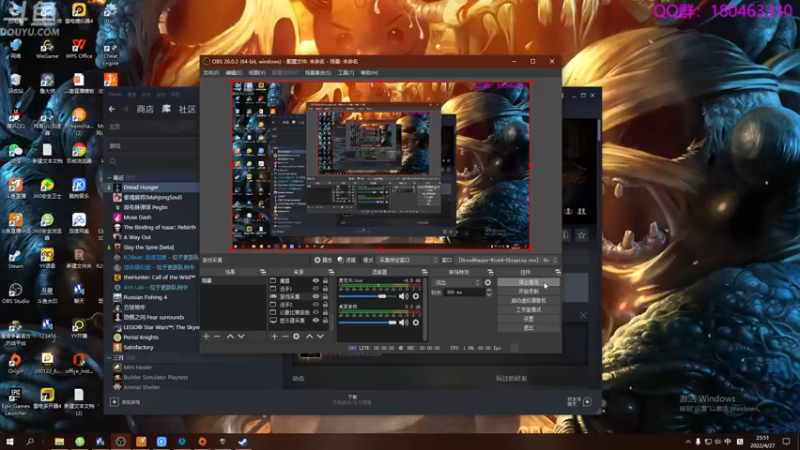Image resolution: width=800 pixels, height=450 pixels.
Task: Toggle visibility eye for 选手1 source
Action: (316, 288)
